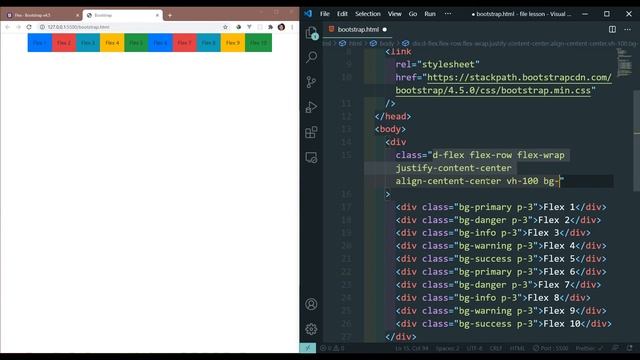Click the div.d-flex breadcrumb segment
Image resolution: width=640 pixels, height=360 pixels.
520,43
